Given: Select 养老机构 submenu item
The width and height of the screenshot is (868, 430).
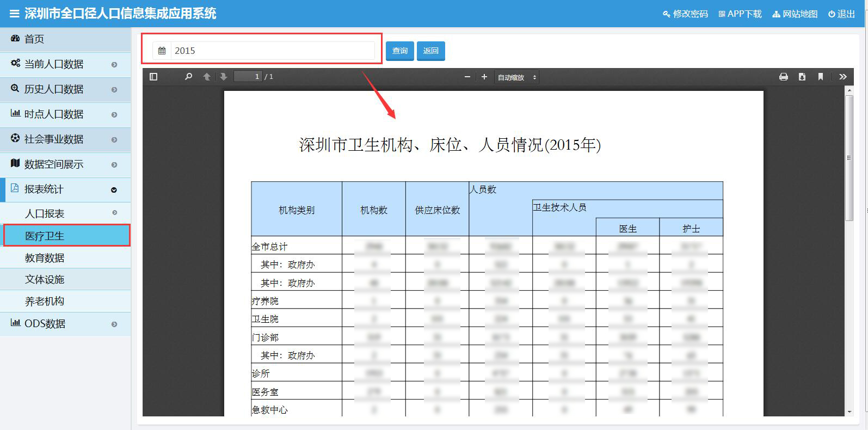Looking at the screenshot, I should pyautogui.click(x=65, y=301).
